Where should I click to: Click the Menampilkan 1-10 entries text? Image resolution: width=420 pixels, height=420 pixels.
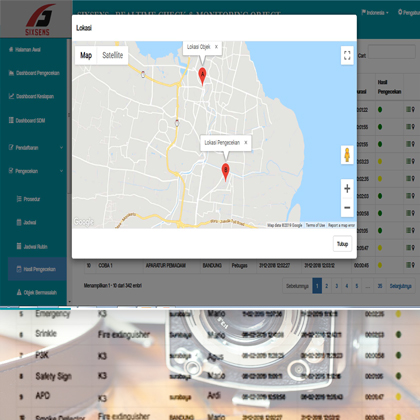(x=113, y=285)
